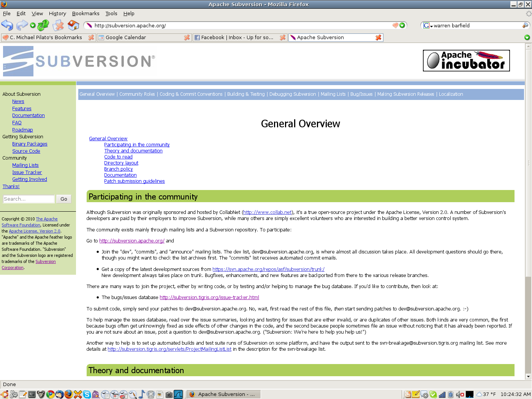
Task: Go back with the Back arrow button
Action: 7,25
